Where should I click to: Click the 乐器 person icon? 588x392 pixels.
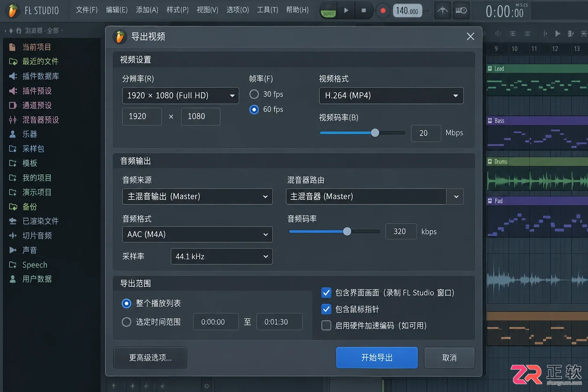tap(13, 134)
